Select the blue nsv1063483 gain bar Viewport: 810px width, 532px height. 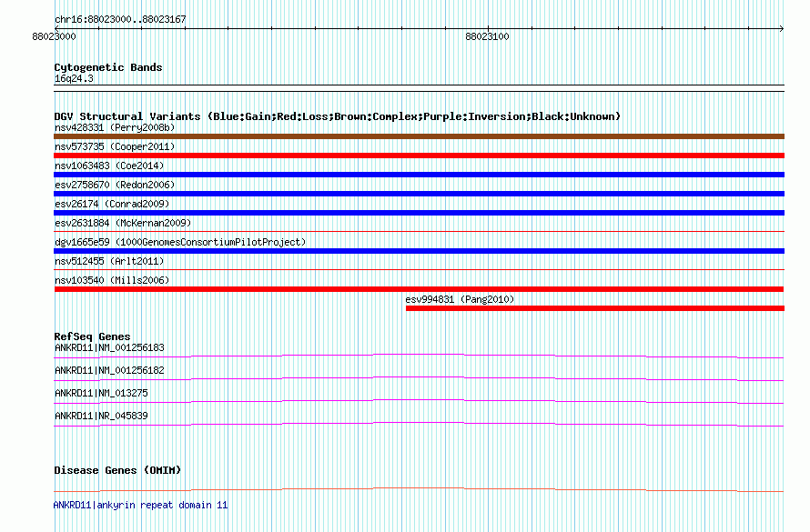[x=419, y=175]
